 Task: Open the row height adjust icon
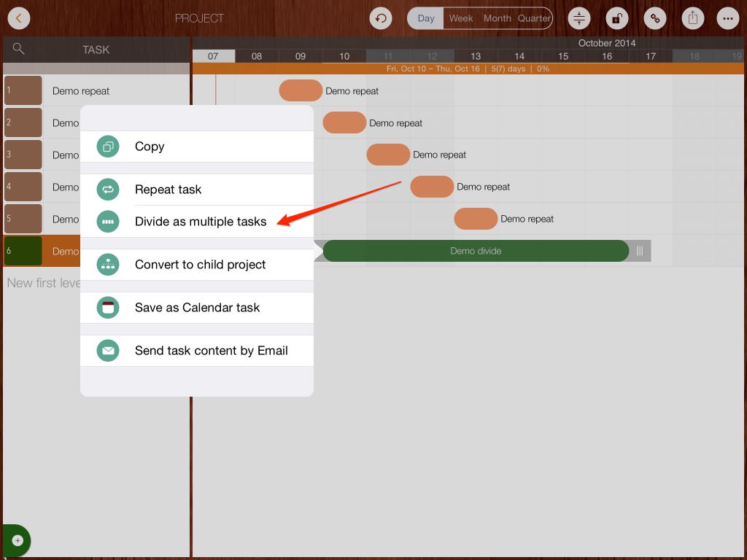click(x=579, y=18)
